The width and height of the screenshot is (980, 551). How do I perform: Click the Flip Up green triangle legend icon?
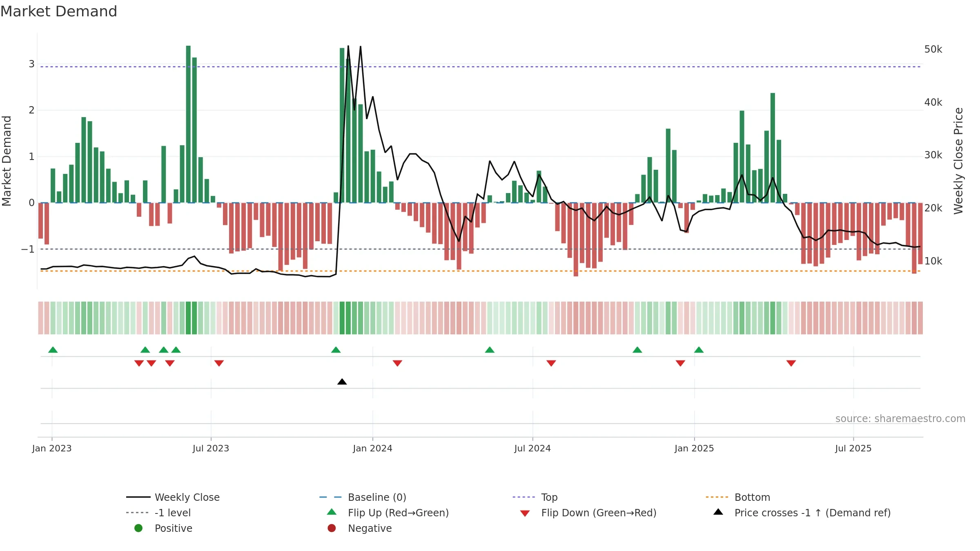[332, 512]
